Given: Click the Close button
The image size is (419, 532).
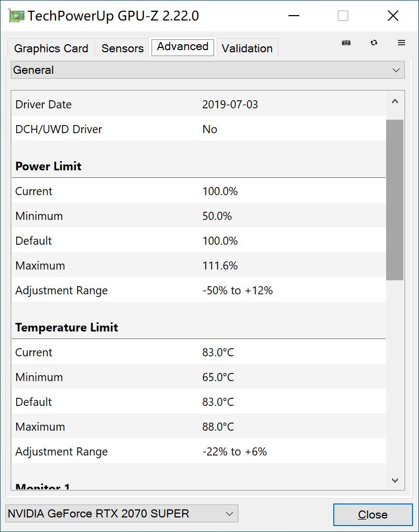Looking at the screenshot, I should [x=373, y=514].
